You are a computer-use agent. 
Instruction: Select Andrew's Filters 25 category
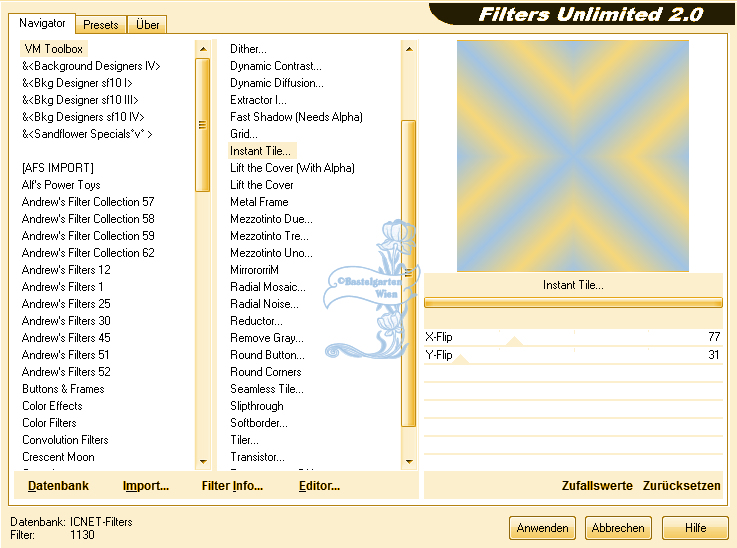(x=66, y=304)
